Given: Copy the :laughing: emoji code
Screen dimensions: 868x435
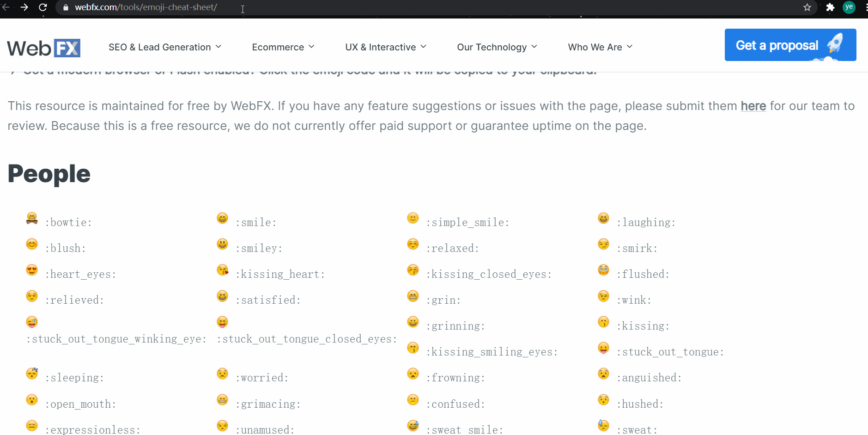Looking at the screenshot, I should tap(646, 222).
